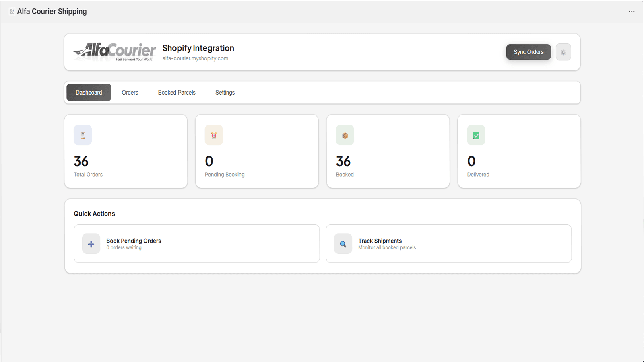Click the Sync Orders button
644x362 pixels.
(528, 52)
